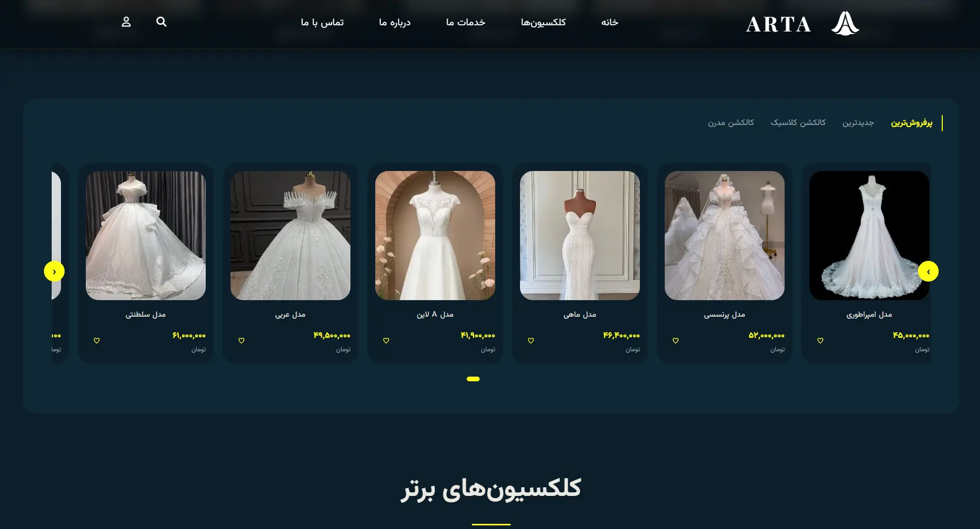The image size is (980, 529).
Task: Favorite the مدل A لاین dress heart
Action: pos(386,340)
